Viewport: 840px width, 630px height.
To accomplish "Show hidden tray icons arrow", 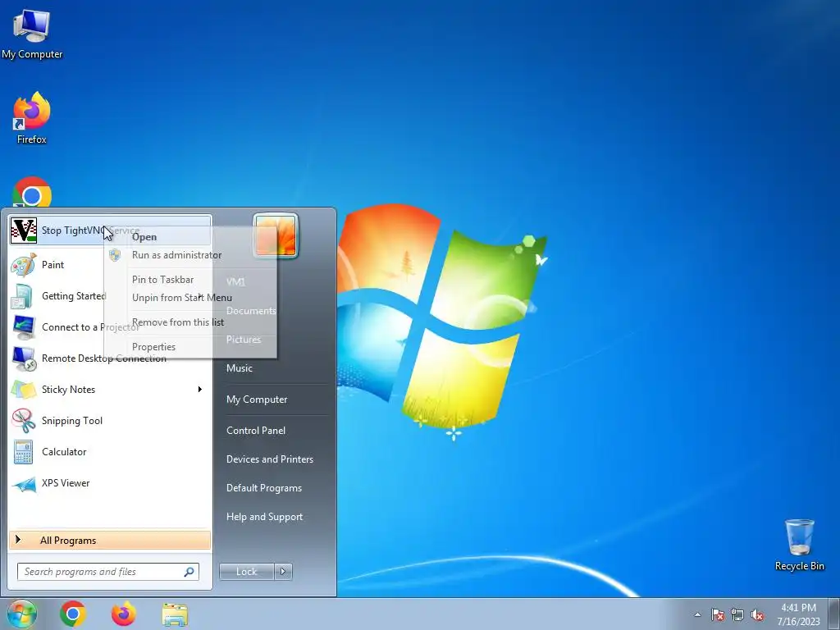I will [x=697, y=614].
